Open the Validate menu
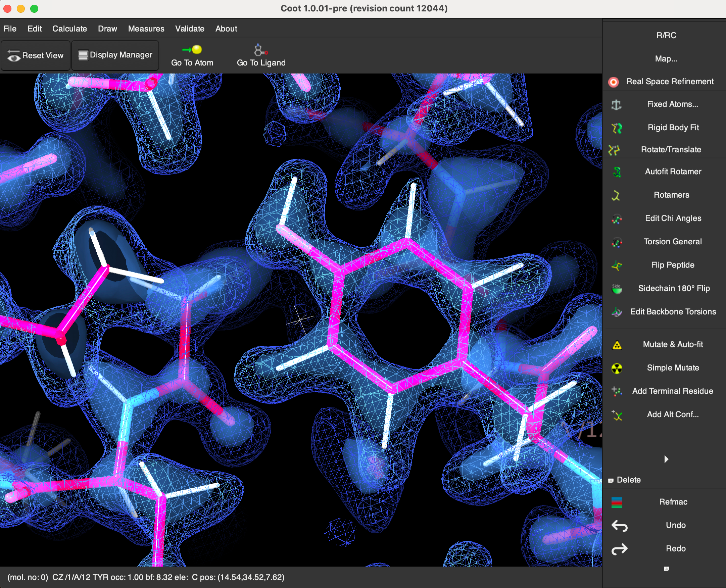Viewport: 726px width, 588px height. click(x=189, y=29)
